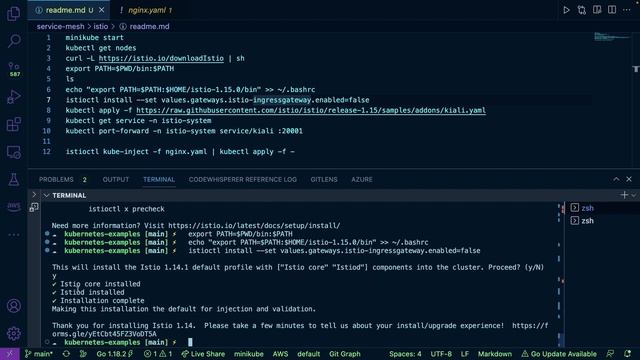Open markdown preview to the side

coord(597,10)
